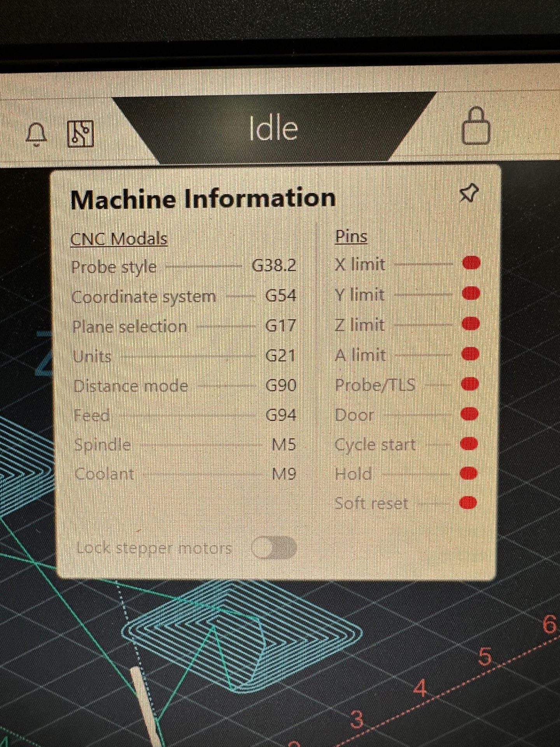Click the Y limit red pin indicator
The image size is (560, 747).
(471, 293)
